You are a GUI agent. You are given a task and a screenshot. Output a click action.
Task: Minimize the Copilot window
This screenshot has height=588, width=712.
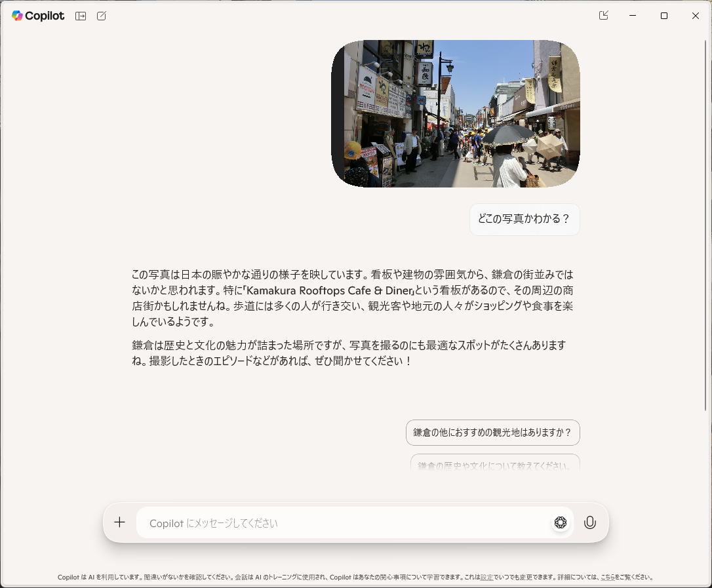point(633,15)
